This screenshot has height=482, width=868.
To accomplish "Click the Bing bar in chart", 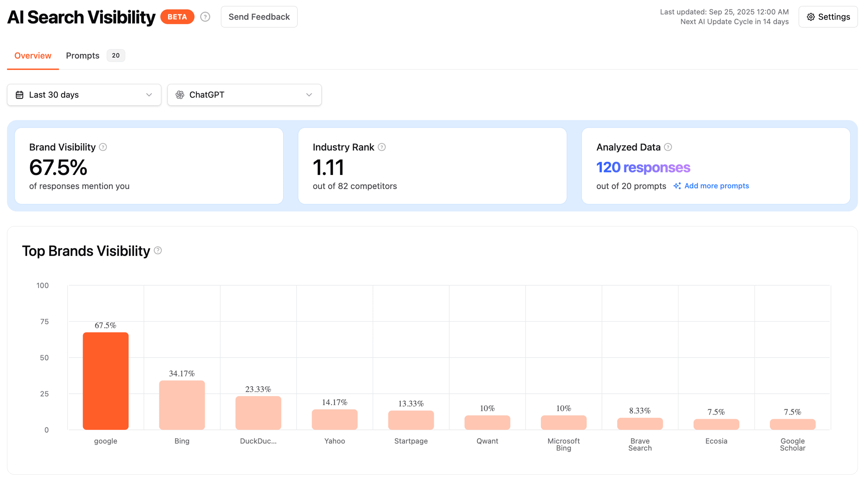I will point(182,405).
